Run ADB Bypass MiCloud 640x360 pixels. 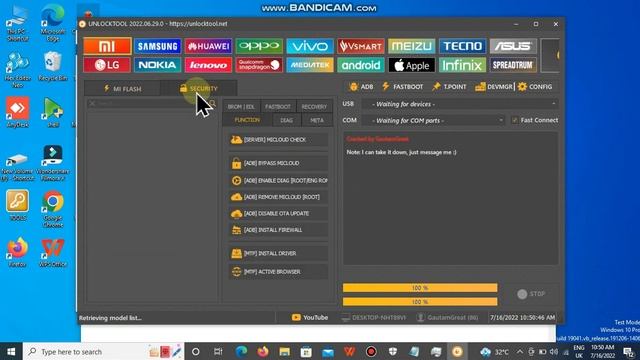278,163
